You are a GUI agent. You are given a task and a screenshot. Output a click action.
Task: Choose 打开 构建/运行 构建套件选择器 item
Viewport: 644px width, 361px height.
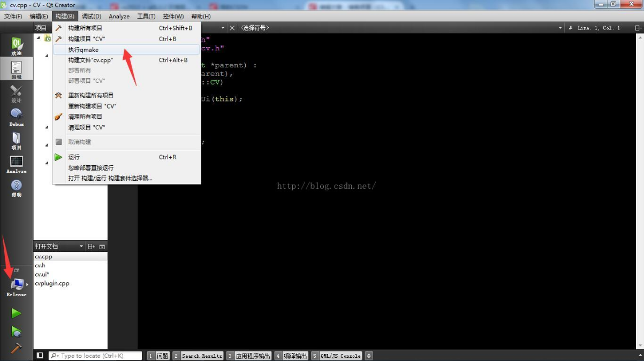126,178
